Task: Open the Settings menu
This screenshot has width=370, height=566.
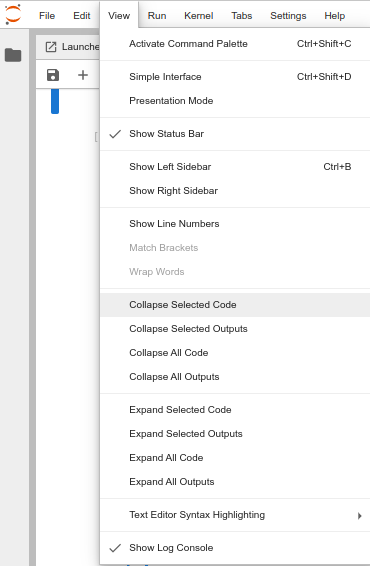Action: click(x=288, y=16)
